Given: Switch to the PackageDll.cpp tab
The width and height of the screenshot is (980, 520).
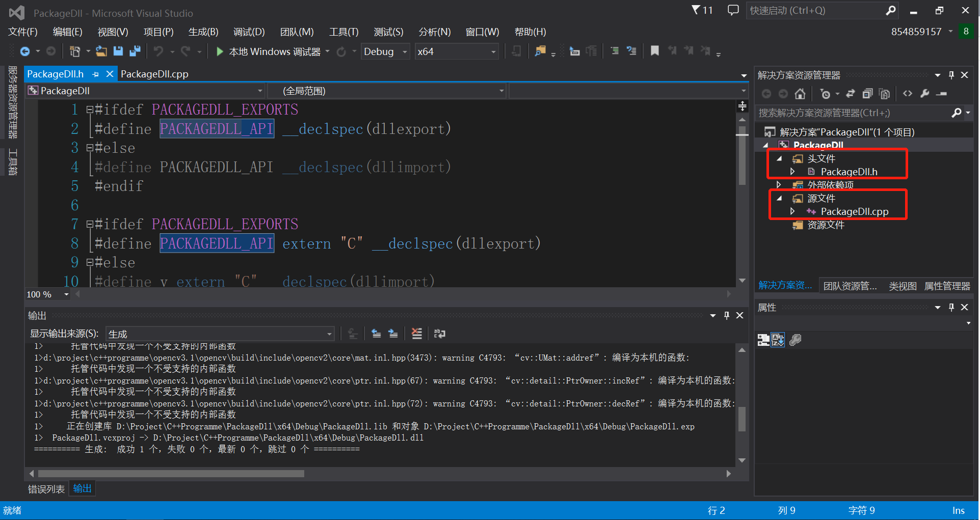Looking at the screenshot, I should [x=154, y=74].
